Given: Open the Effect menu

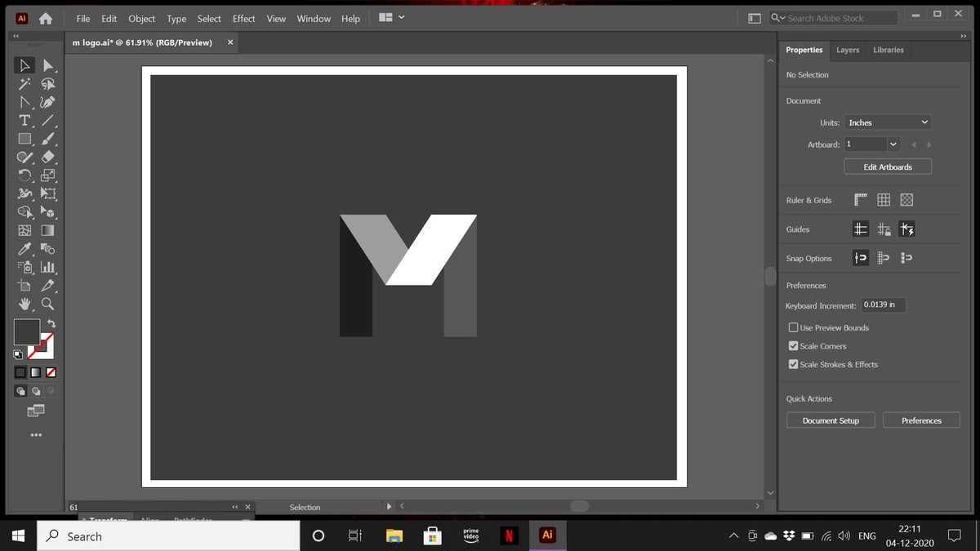Looking at the screenshot, I should click(x=243, y=19).
